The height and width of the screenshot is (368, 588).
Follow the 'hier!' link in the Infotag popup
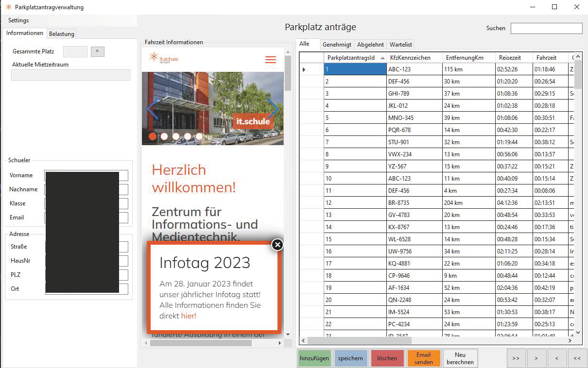(x=189, y=316)
